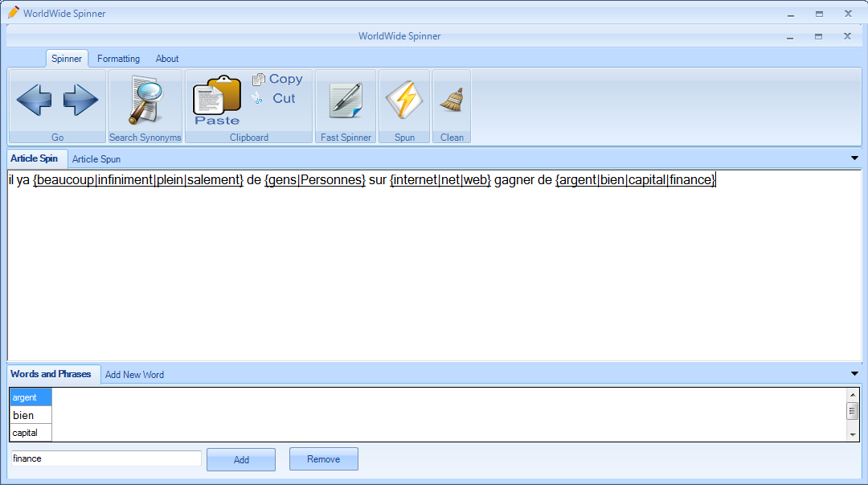Close the outer WorldWide Spinner window
The image size is (868, 485).
(x=848, y=14)
